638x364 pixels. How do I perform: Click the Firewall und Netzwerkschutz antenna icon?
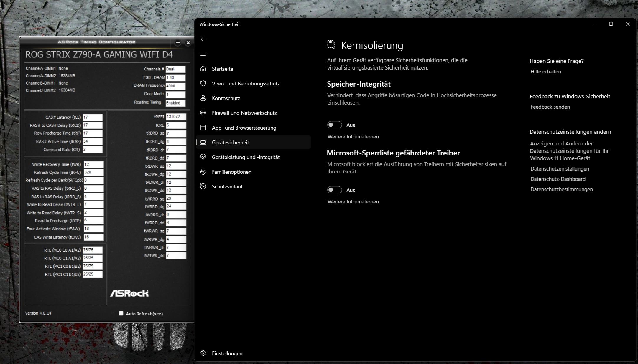pyautogui.click(x=203, y=113)
